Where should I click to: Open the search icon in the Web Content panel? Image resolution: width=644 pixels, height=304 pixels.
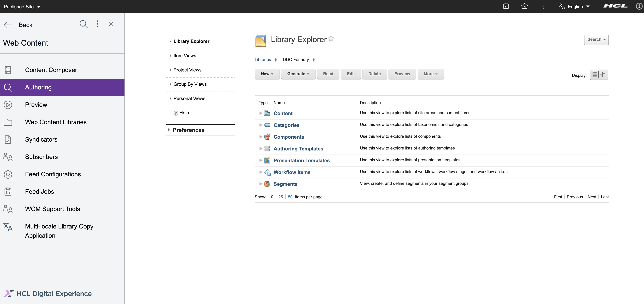(x=83, y=24)
